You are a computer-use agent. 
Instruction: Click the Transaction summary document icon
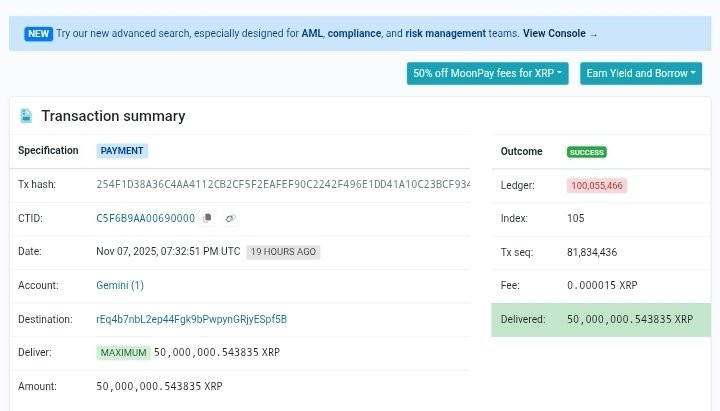click(x=26, y=116)
